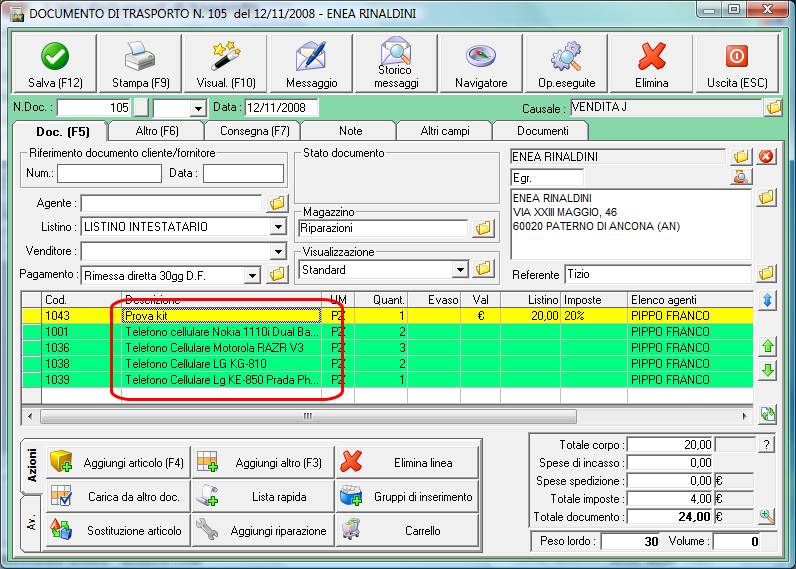Viewport: 796px width, 569px height.
Task: Open the Altri campi tab
Action: tap(445, 131)
